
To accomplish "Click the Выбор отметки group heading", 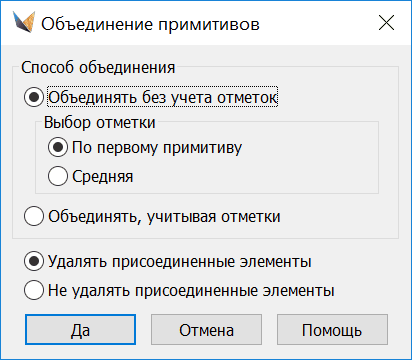I will pyautogui.click(x=100, y=122).
